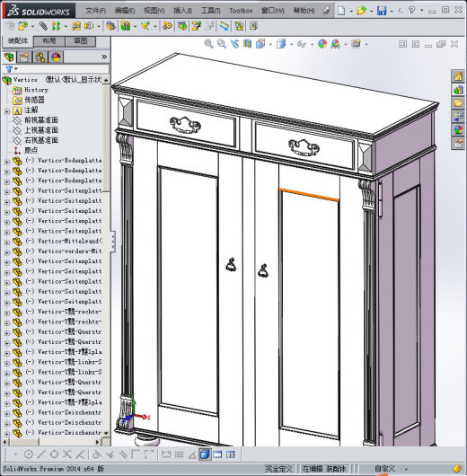Image resolution: width=467 pixels, height=476 pixels.
Task: Click the New document icon
Action: [x=341, y=11]
